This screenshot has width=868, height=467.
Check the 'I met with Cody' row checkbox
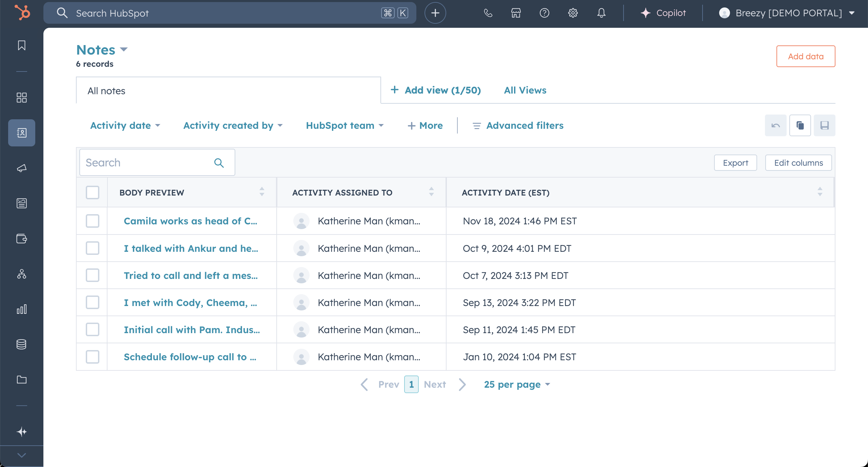[x=92, y=302]
